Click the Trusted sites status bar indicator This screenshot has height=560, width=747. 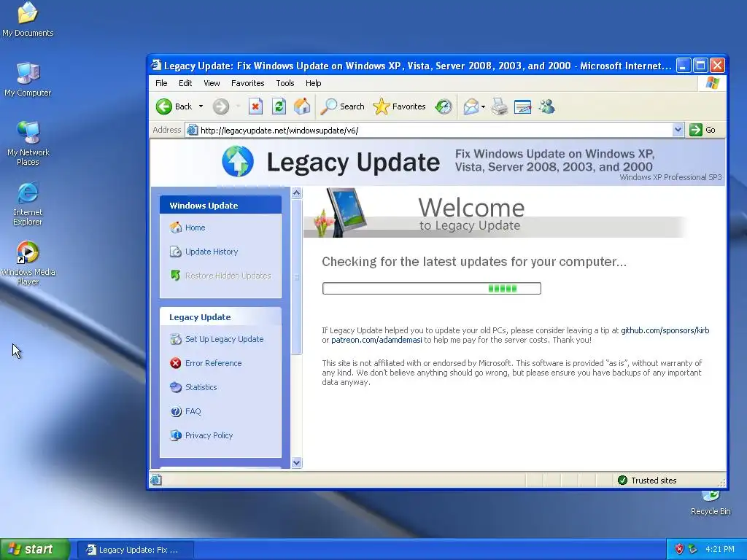point(647,481)
